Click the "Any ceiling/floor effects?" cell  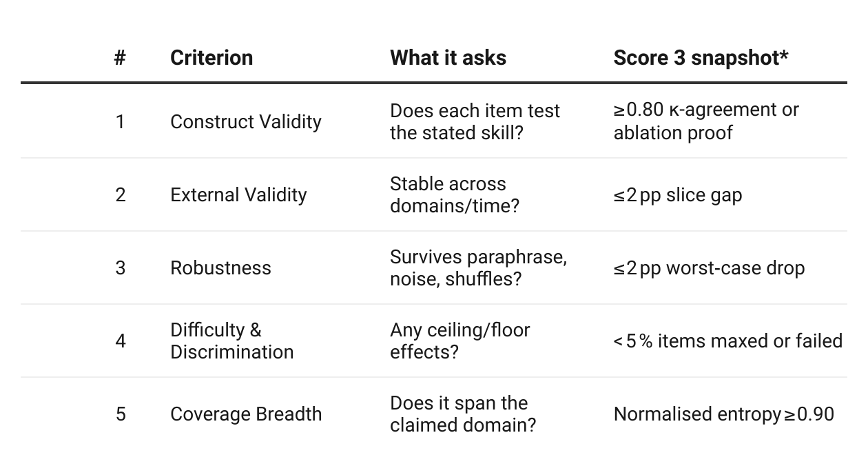pos(459,341)
